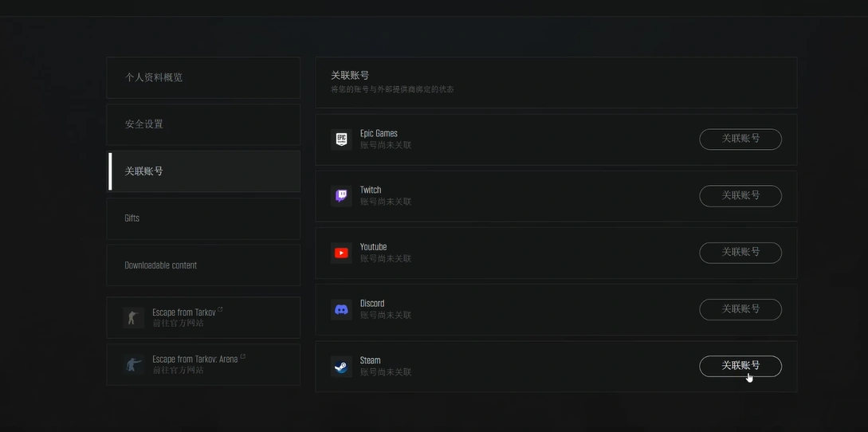Image resolution: width=868 pixels, height=432 pixels.
Task: Click the Epic Games logo icon
Action: click(341, 139)
